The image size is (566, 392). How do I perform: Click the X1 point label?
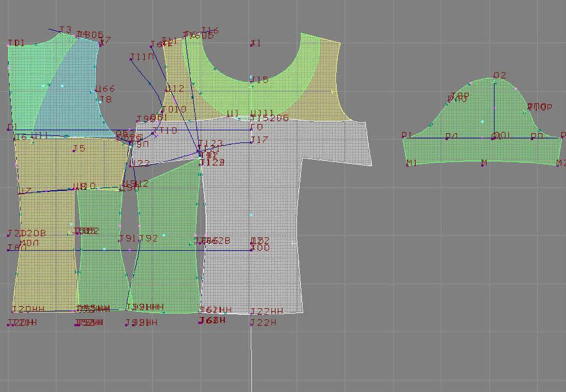(255, 43)
